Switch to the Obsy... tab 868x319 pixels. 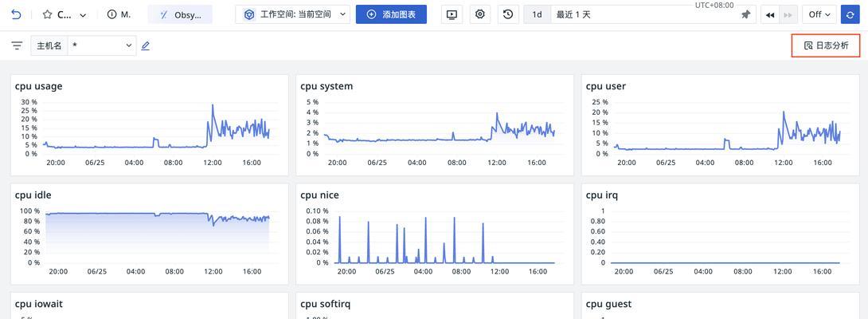pos(180,14)
